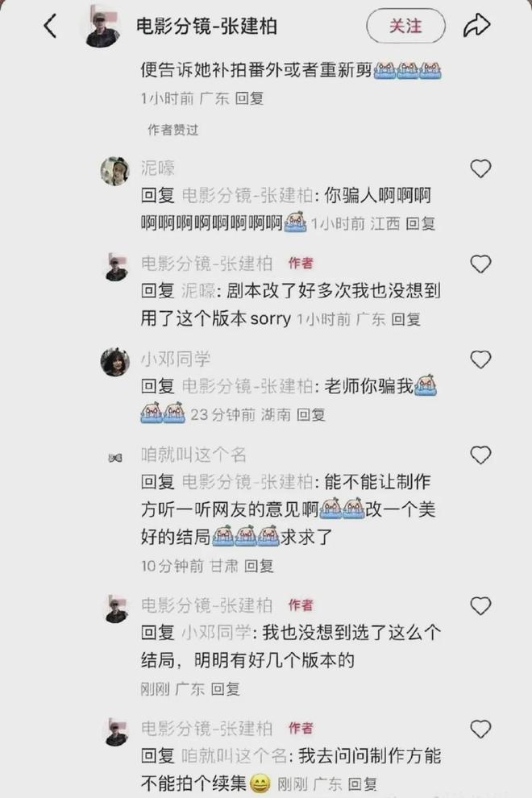532x798 pixels.
Task: Open 泥嚎's profile avatar
Action: pyautogui.click(x=115, y=171)
